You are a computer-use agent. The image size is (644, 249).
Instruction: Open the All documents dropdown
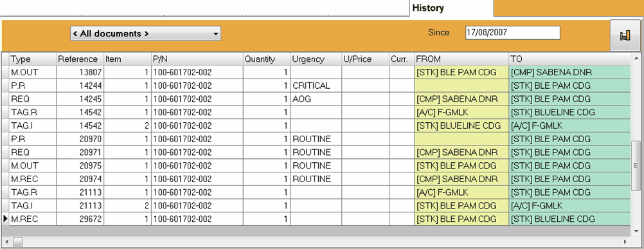145,33
